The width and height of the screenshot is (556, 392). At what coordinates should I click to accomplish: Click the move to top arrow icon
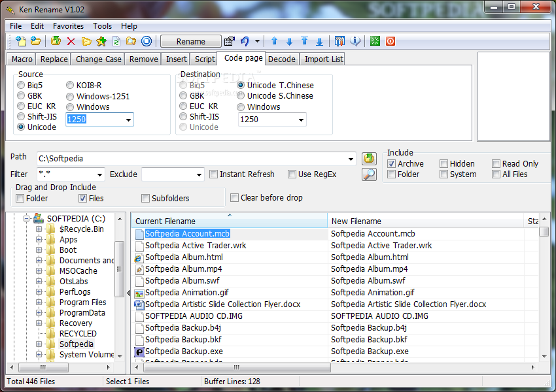(x=304, y=41)
